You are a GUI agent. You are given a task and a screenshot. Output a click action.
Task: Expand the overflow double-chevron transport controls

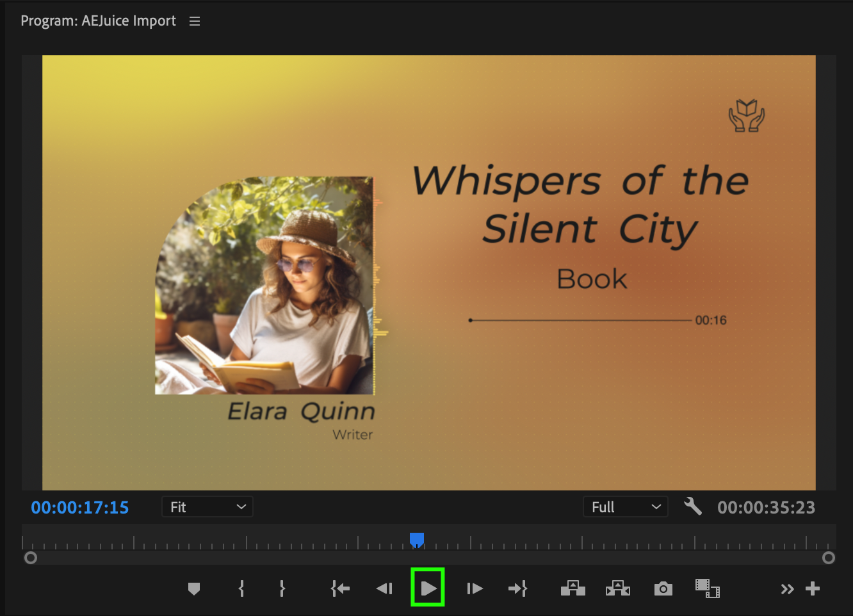coord(787,589)
